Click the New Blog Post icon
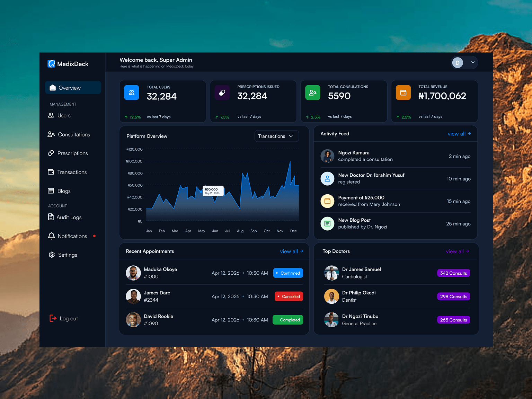 327,224
